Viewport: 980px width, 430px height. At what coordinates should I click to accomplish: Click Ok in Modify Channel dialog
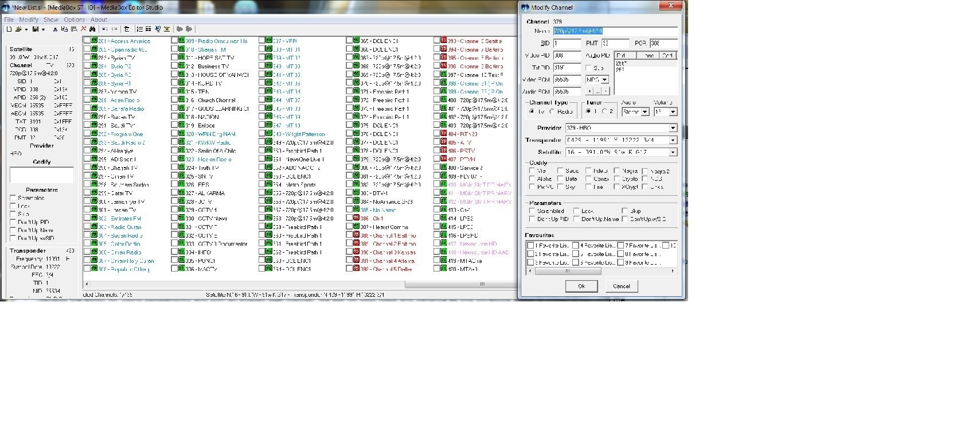581,286
